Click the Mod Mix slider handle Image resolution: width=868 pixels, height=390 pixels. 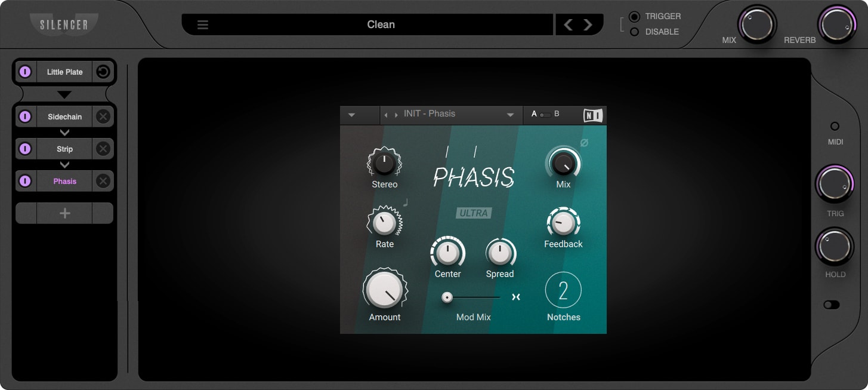[447, 297]
